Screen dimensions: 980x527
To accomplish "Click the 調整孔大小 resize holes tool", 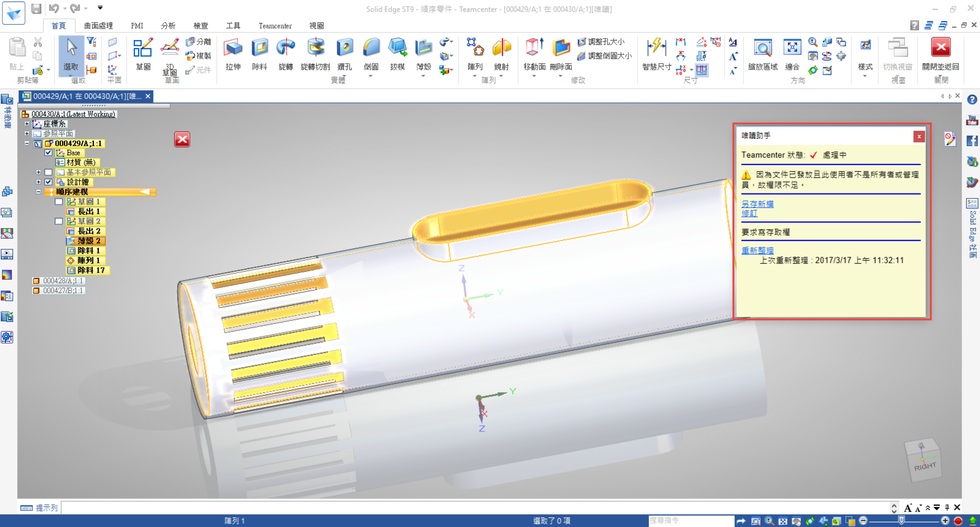I will click(x=601, y=42).
